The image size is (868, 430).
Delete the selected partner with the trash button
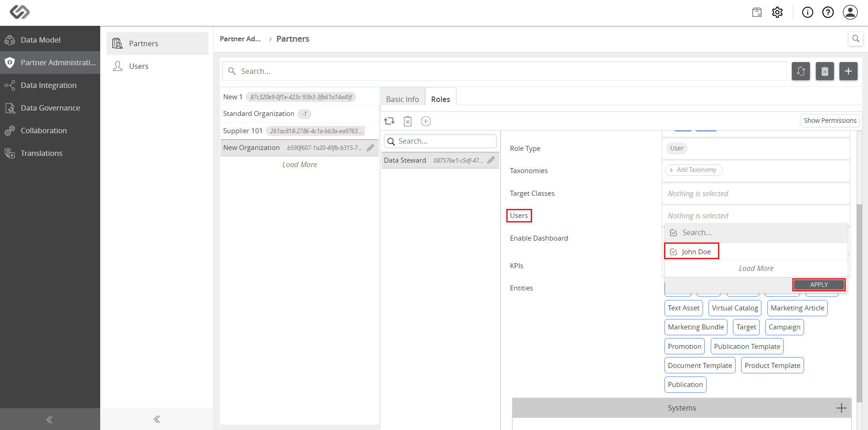point(825,71)
